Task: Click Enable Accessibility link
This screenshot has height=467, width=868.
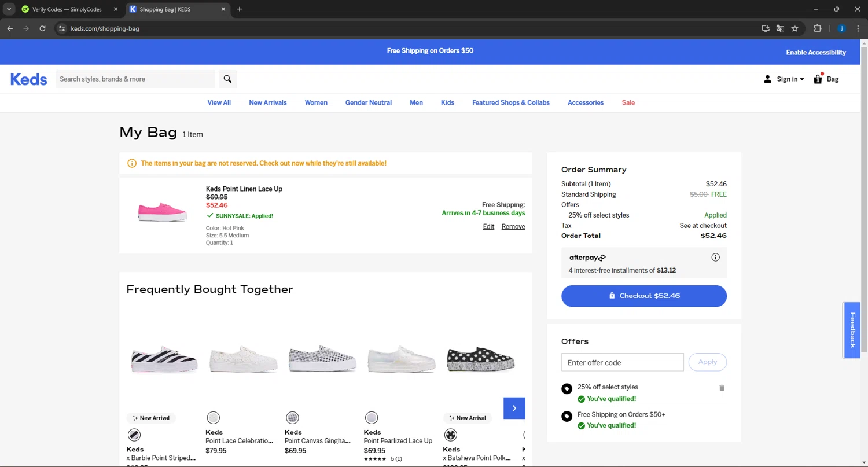Action: click(816, 53)
